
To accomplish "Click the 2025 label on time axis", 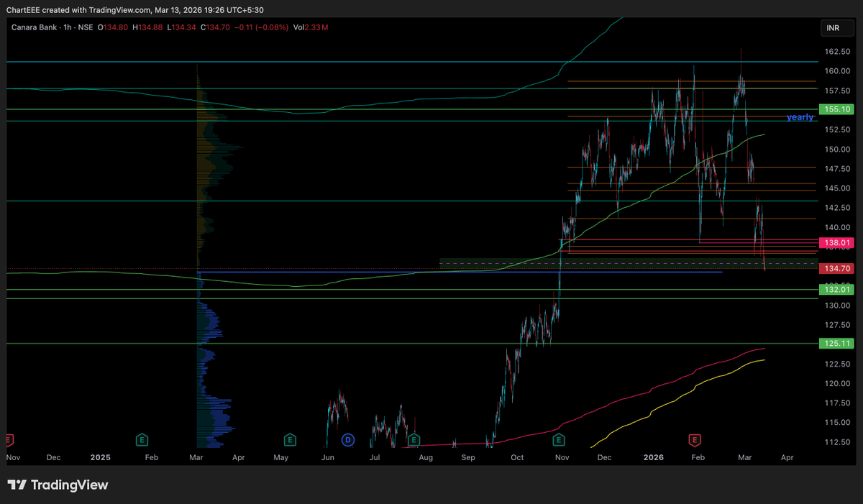I will pyautogui.click(x=101, y=457).
